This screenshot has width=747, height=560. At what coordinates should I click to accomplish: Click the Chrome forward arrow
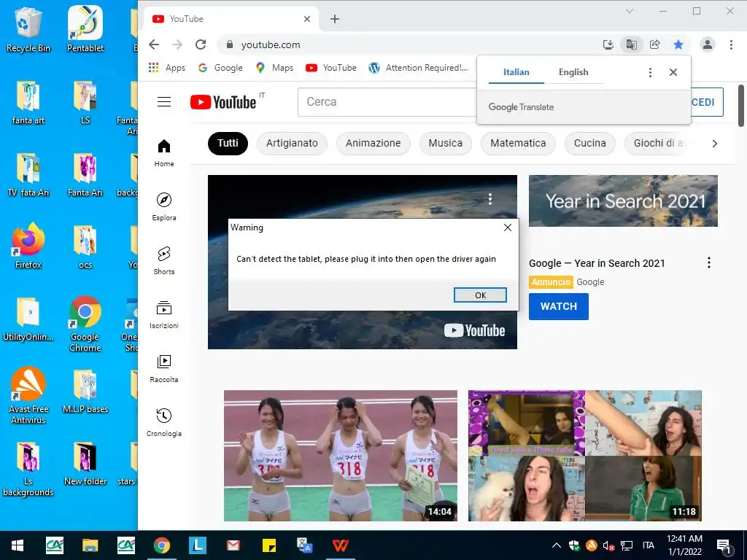pyautogui.click(x=177, y=44)
